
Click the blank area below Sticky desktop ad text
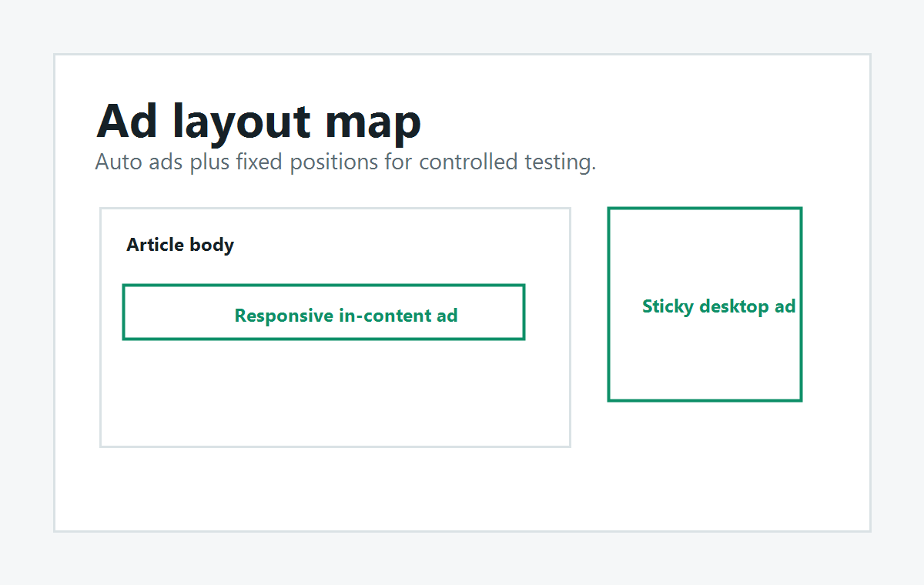pyautogui.click(x=705, y=358)
